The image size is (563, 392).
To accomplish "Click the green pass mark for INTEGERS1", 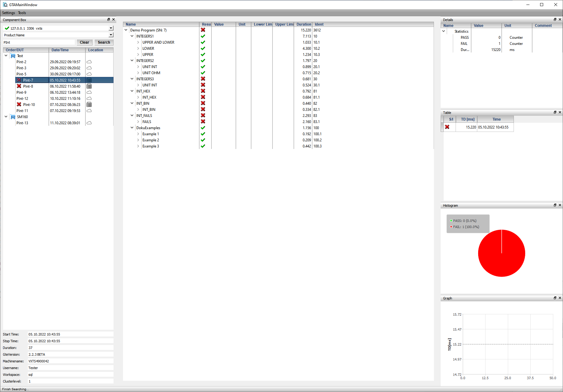I will [x=203, y=36].
